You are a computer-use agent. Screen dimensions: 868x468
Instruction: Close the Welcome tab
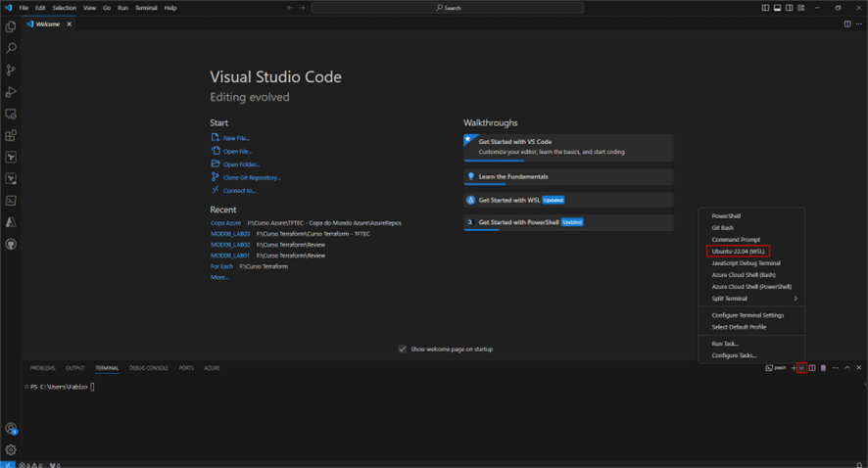pos(70,23)
